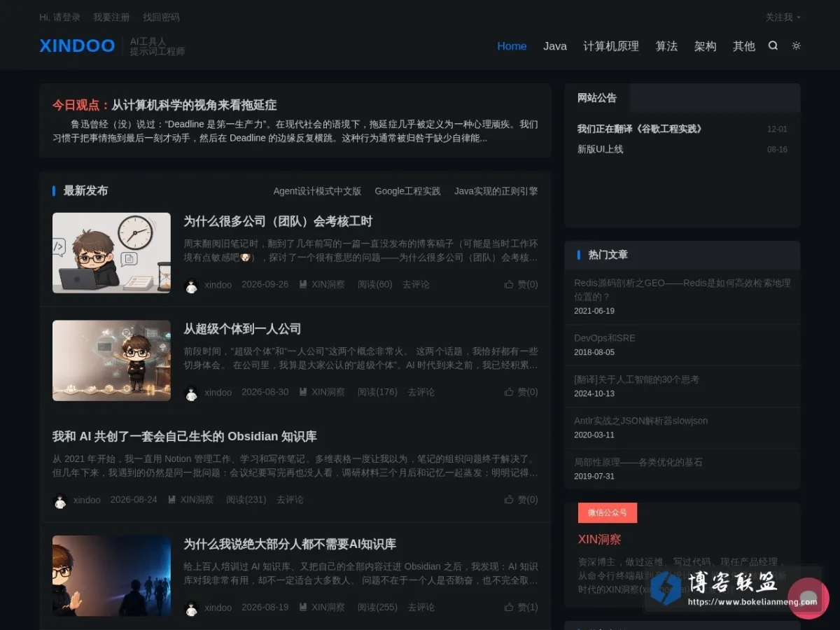Open thumbnail of 从超级个体到一人公司 post

coord(111,360)
